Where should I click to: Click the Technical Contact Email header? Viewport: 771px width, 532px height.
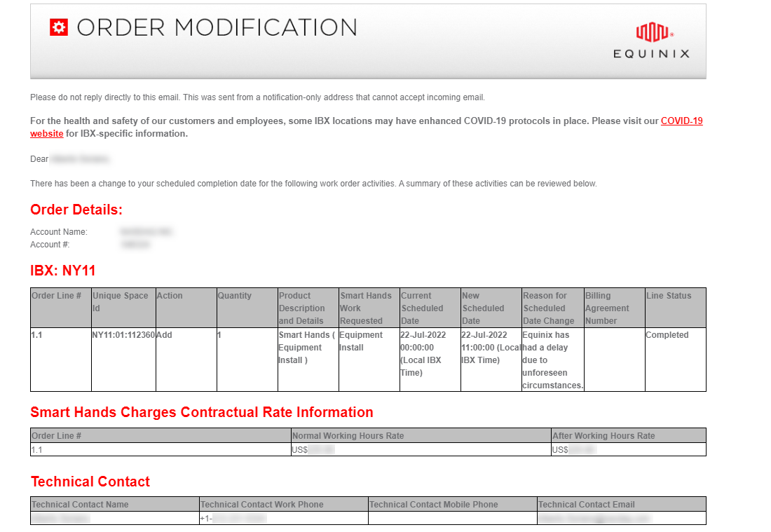622,505
